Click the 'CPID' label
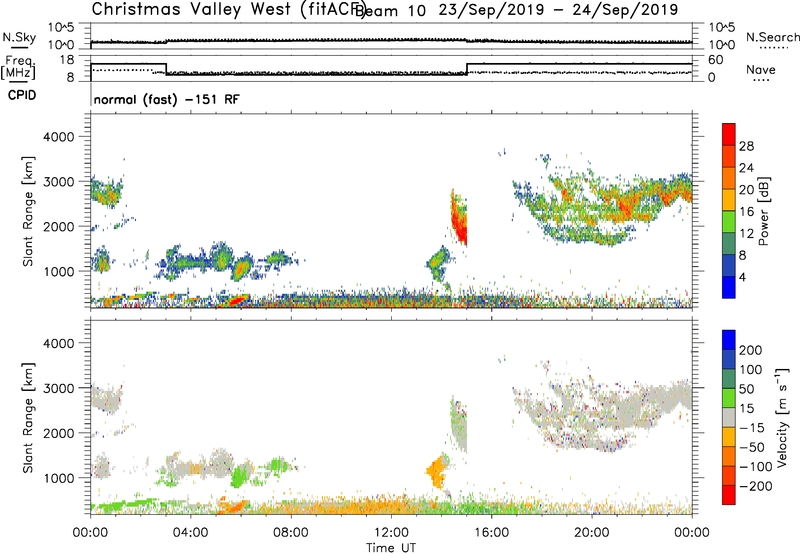 (22, 95)
